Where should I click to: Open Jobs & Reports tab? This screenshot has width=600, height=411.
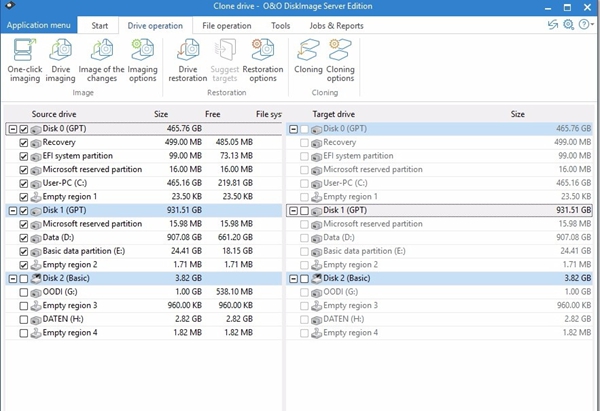[336, 26]
